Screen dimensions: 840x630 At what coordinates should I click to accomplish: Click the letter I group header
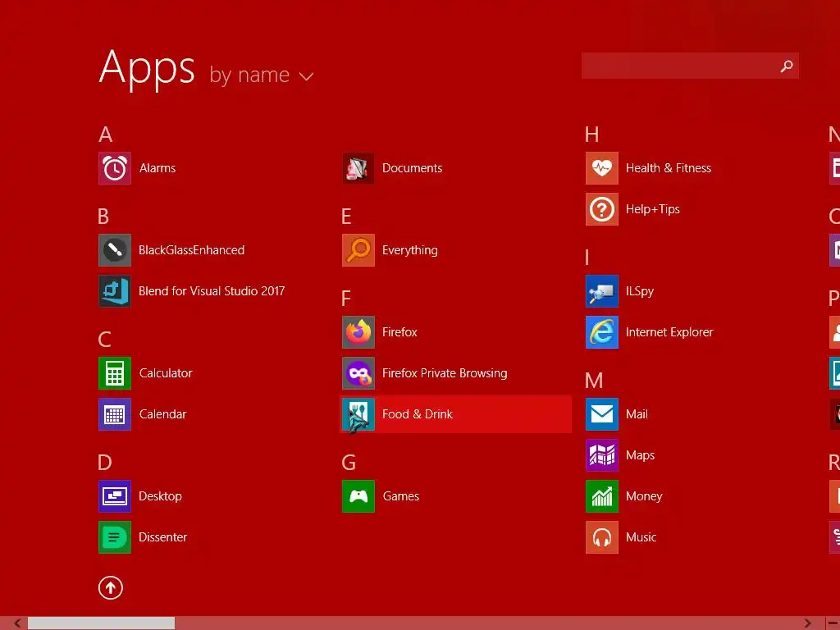click(587, 258)
